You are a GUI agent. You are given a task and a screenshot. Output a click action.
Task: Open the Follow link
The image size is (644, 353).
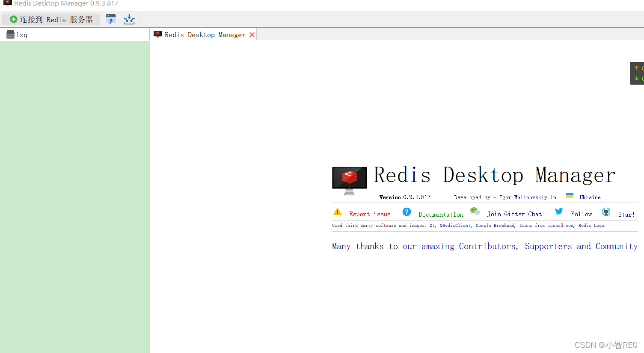[581, 214]
